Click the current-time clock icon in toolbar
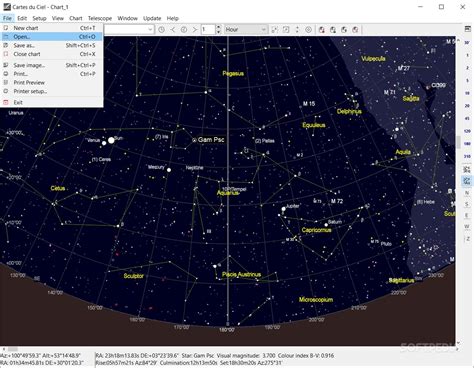Screen dimensions: 474x368 tap(161, 30)
